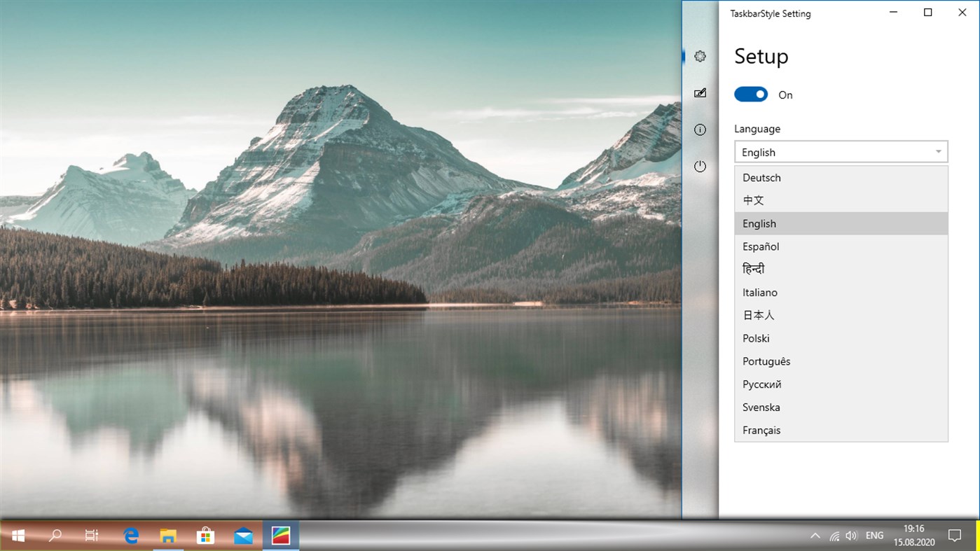The width and height of the screenshot is (980, 551).
Task: Open File Explorer from the taskbar
Action: [x=168, y=536]
